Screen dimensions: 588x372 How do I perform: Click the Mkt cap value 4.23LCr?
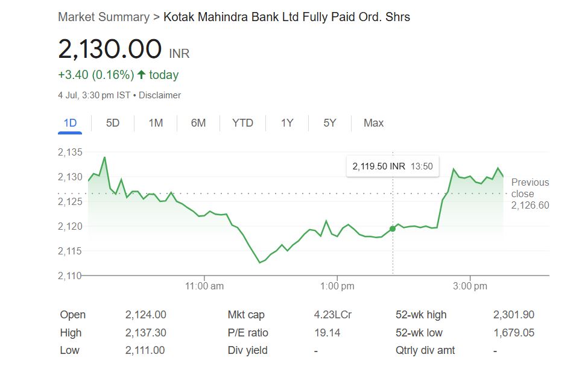click(333, 315)
